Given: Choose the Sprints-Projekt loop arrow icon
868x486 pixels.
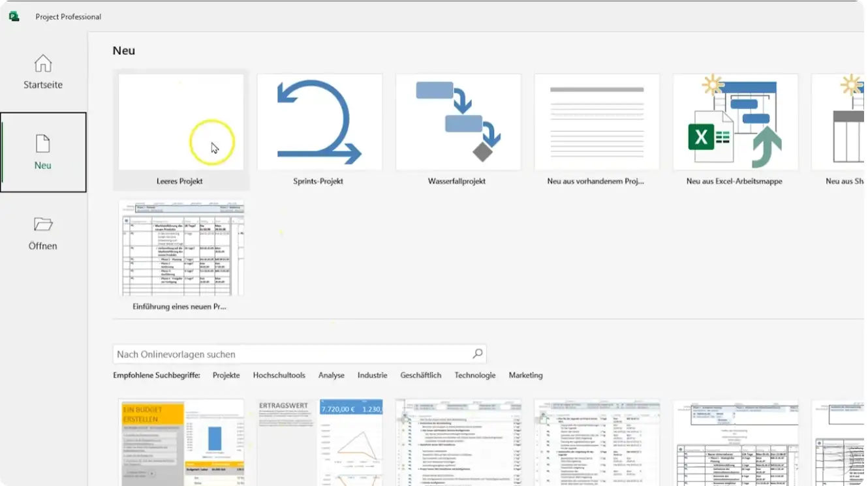Looking at the screenshot, I should (x=319, y=122).
